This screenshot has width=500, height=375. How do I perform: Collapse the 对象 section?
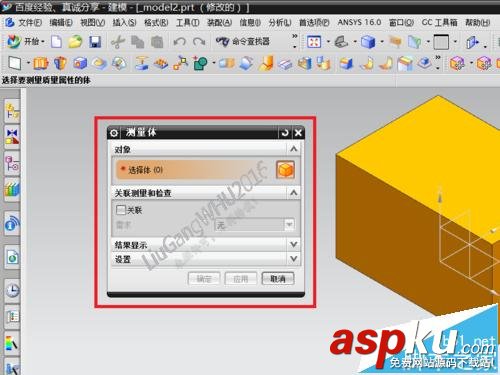(294, 149)
